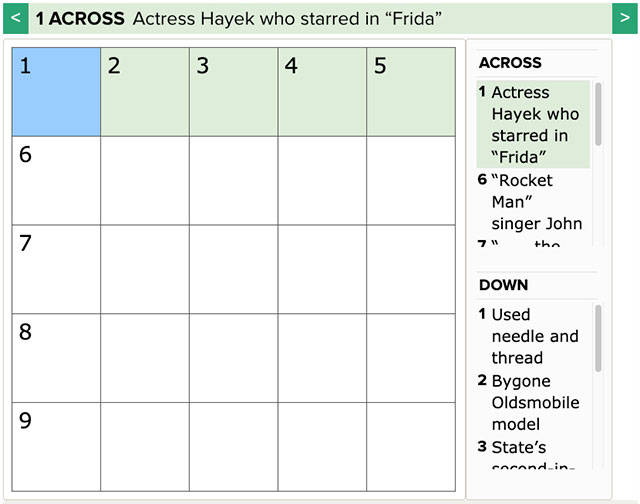Go to the previous clue arrow

pos(14,18)
